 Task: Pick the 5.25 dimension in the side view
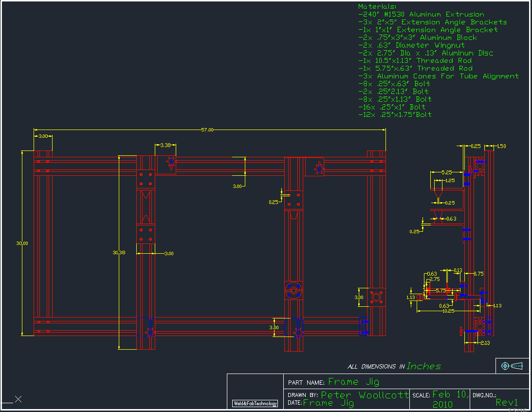coord(445,172)
